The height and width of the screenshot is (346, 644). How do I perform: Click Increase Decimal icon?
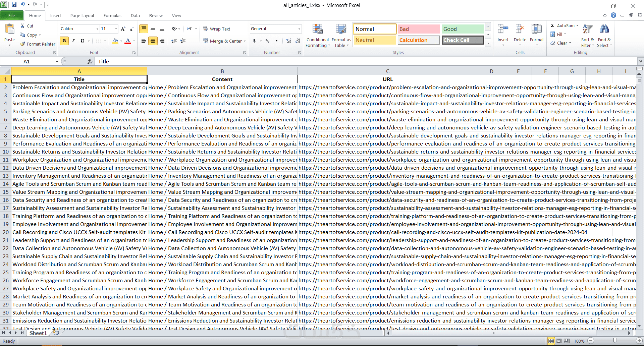[x=289, y=41]
